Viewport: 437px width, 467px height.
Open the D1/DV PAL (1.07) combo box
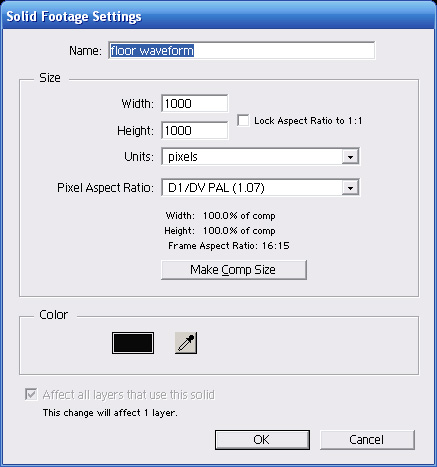260,188
